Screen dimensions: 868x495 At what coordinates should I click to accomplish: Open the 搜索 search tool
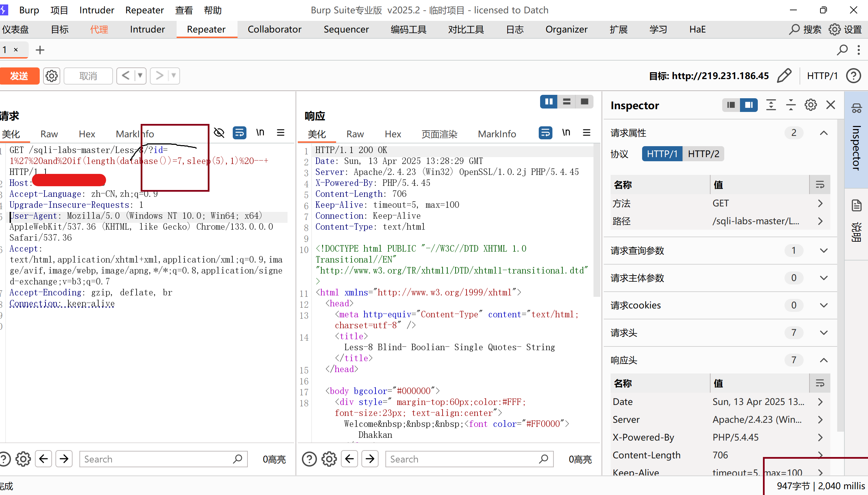(x=805, y=29)
